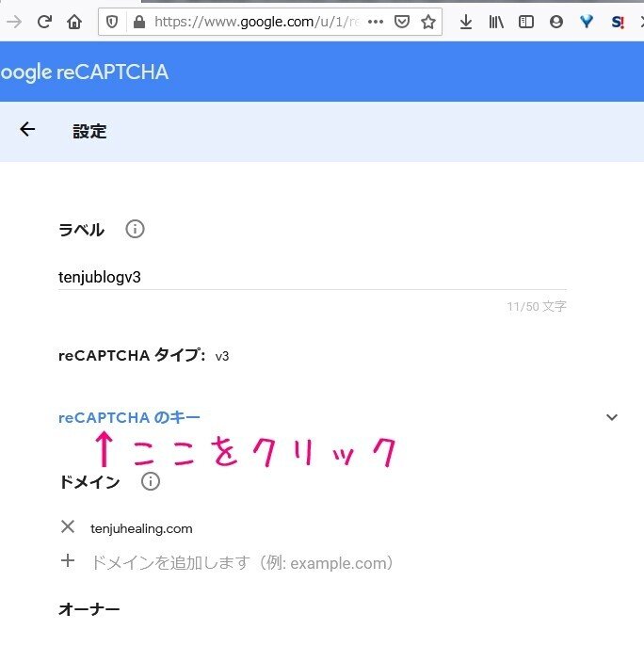Click the Google reCAPTCHA header title
644x646 pixels.
pyautogui.click(x=85, y=73)
